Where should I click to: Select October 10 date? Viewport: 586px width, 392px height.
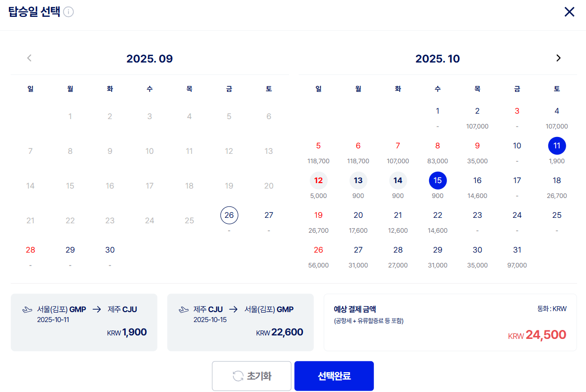point(517,145)
